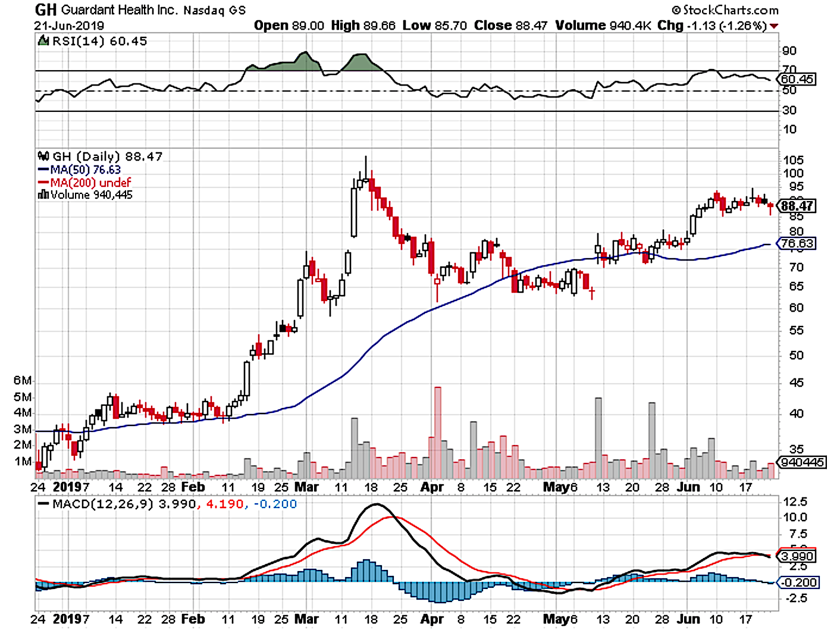Click the 12.5 MACD axis label
The height and width of the screenshot is (633, 840).
click(x=796, y=502)
